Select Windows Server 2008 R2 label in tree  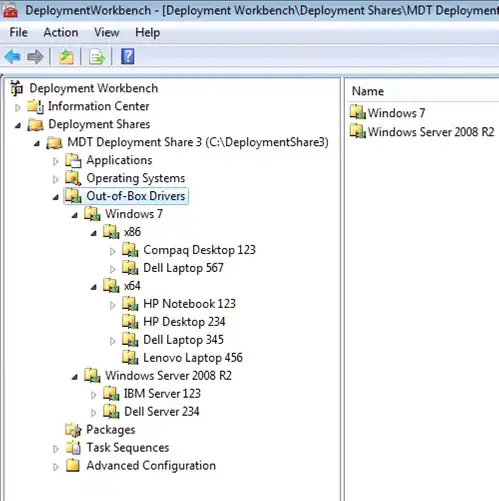[168, 376]
